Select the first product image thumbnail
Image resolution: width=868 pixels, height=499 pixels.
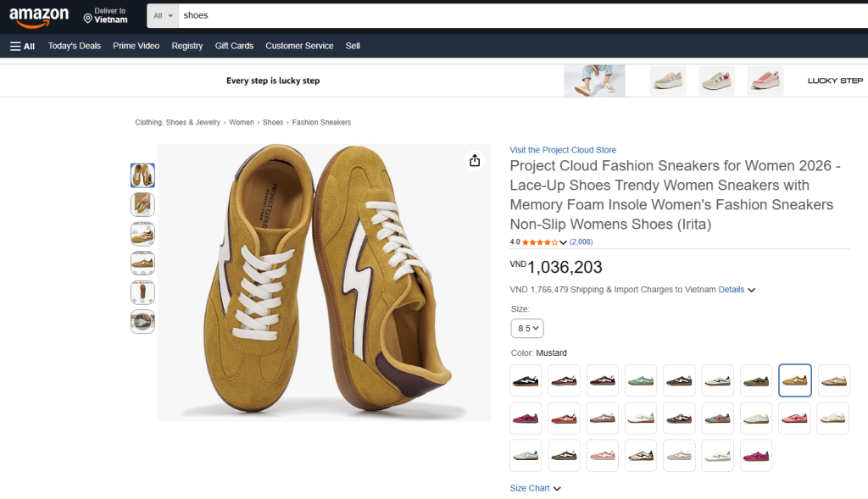(x=142, y=175)
